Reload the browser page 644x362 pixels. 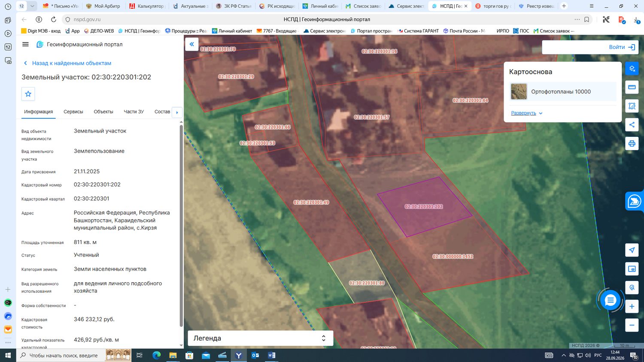[x=54, y=19]
